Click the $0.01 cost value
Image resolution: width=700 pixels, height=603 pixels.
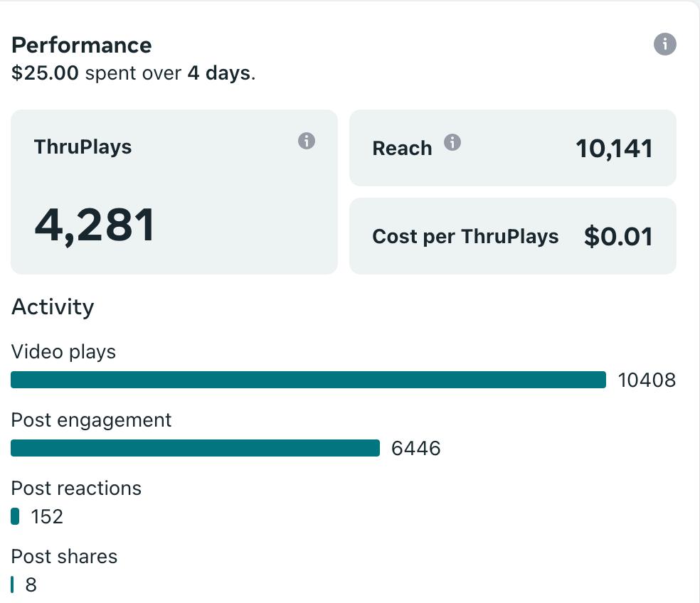(617, 236)
